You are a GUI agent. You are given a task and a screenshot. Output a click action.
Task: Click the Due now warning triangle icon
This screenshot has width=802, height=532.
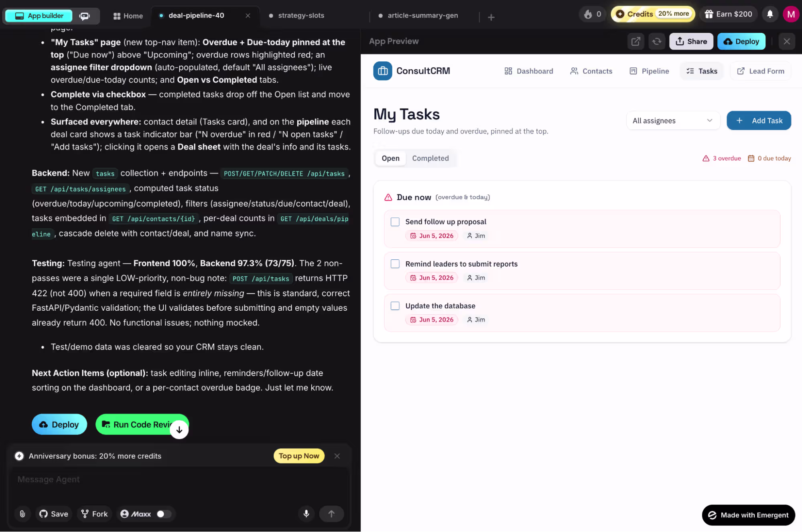point(388,197)
